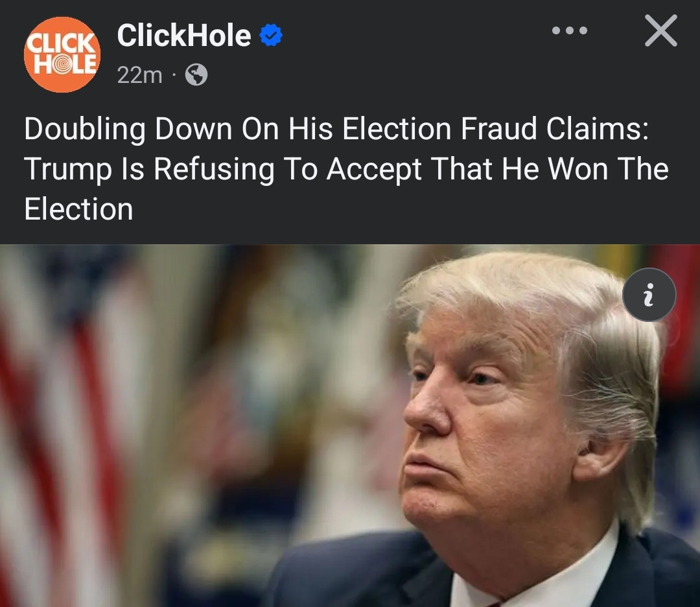700x607 pixels.
Task: Close the post with the X icon
Action: (661, 31)
